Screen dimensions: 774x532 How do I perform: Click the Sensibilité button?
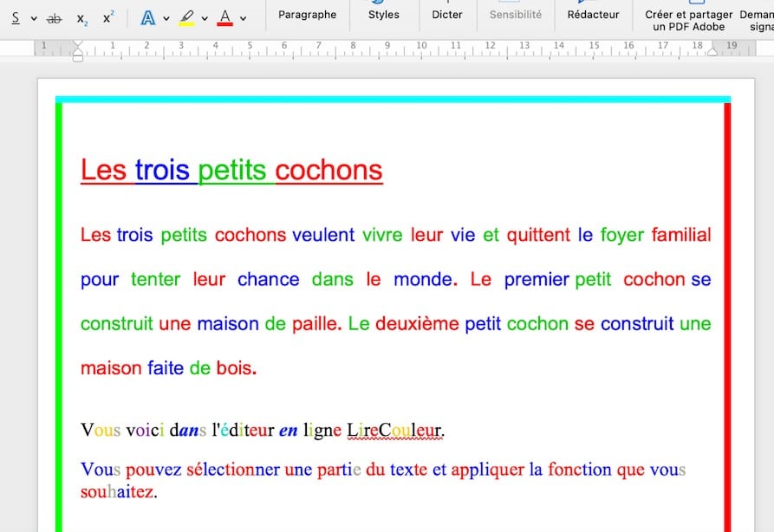(516, 15)
